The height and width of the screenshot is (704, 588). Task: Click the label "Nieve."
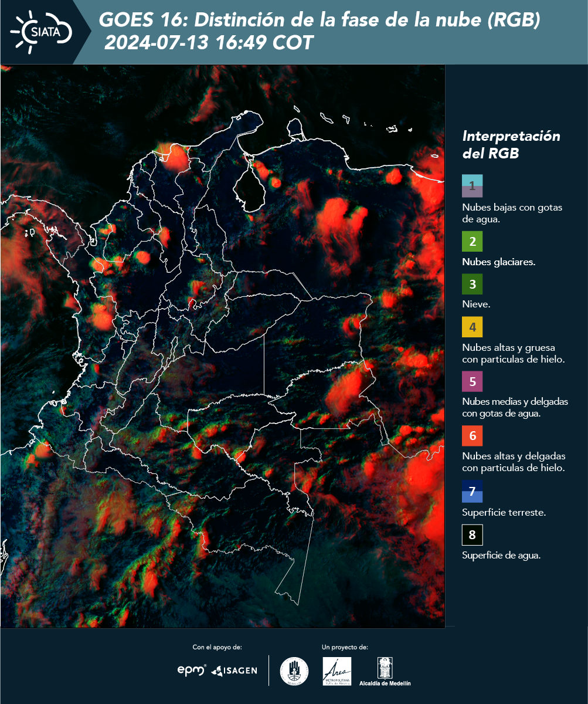point(476,304)
